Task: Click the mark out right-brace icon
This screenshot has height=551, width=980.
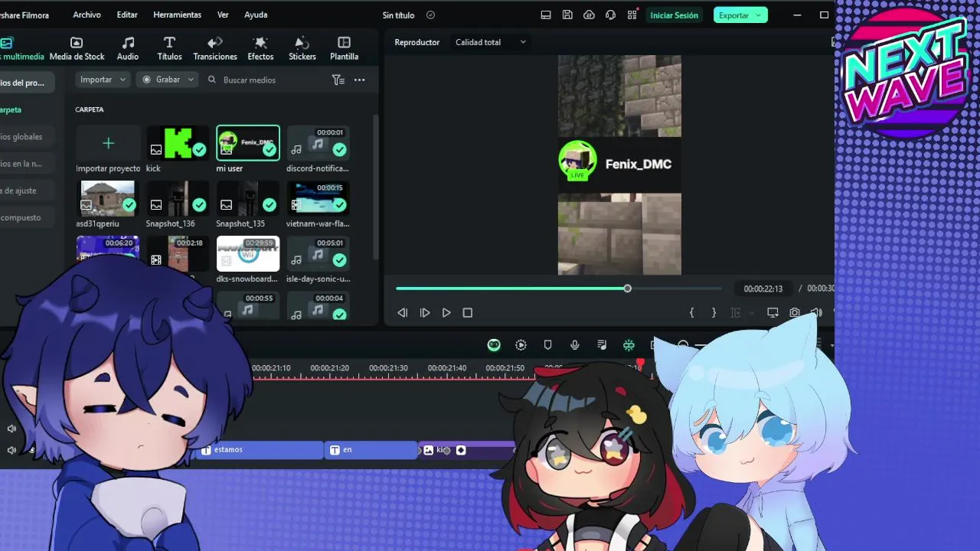Action: (x=714, y=312)
